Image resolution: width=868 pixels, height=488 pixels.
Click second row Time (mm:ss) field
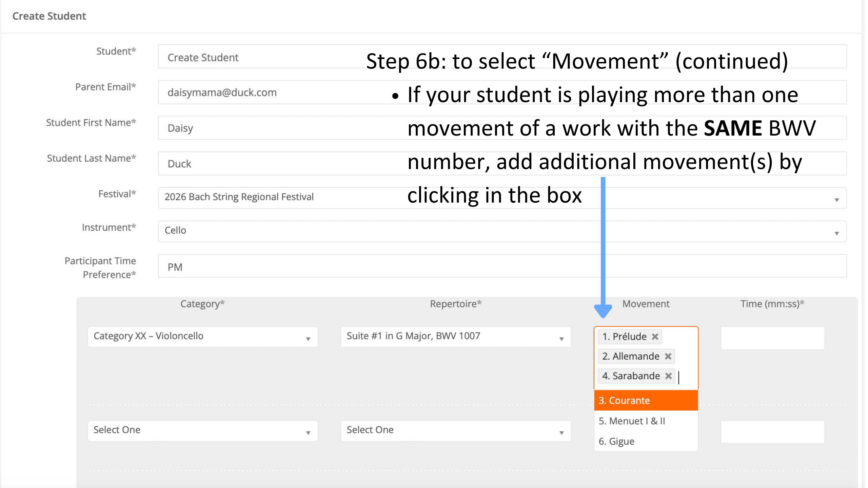point(772,432)
